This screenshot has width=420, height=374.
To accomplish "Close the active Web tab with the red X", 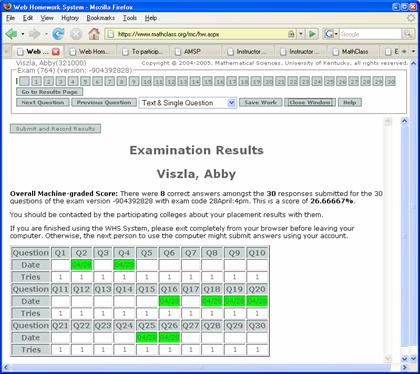I will pyautogui.click(x=56, y=52).
